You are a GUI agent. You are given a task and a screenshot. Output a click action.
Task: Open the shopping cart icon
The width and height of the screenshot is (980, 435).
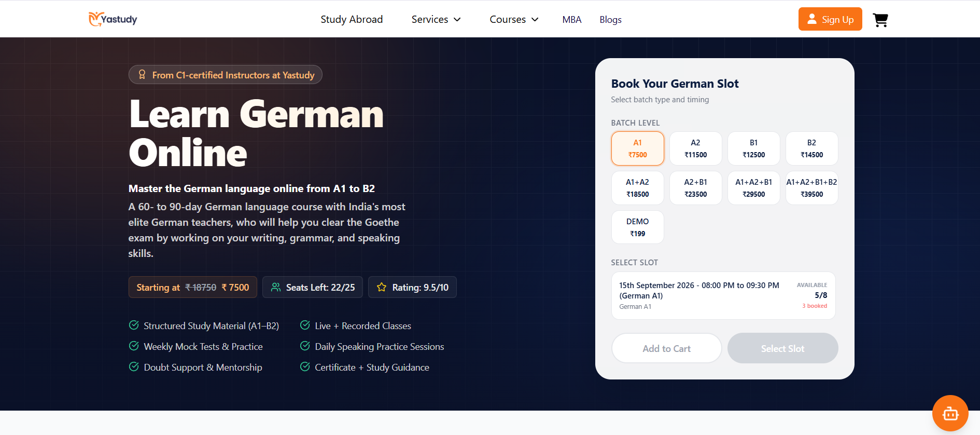click(x=880, y=20)
